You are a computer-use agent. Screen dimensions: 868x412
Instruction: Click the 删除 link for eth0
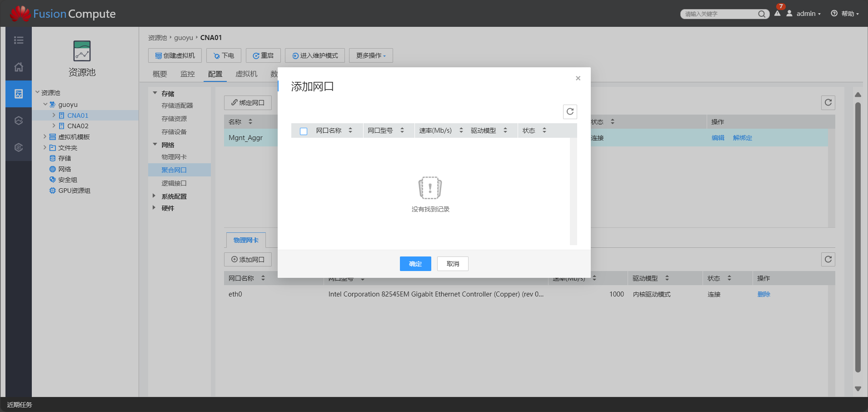764,294
